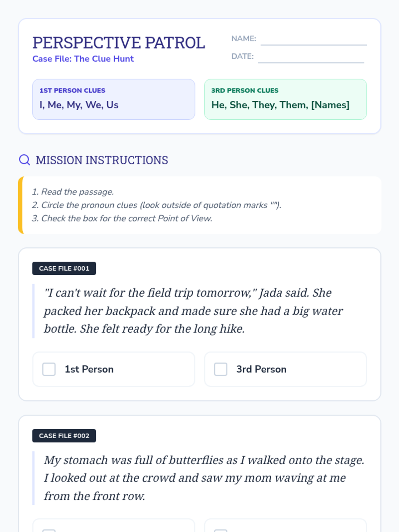Image resolution: width=399 pixels, height=532 pixels.
Task: Click instruction 'Read the passage'
Action: pyautogui.click(x=73, y=192)
